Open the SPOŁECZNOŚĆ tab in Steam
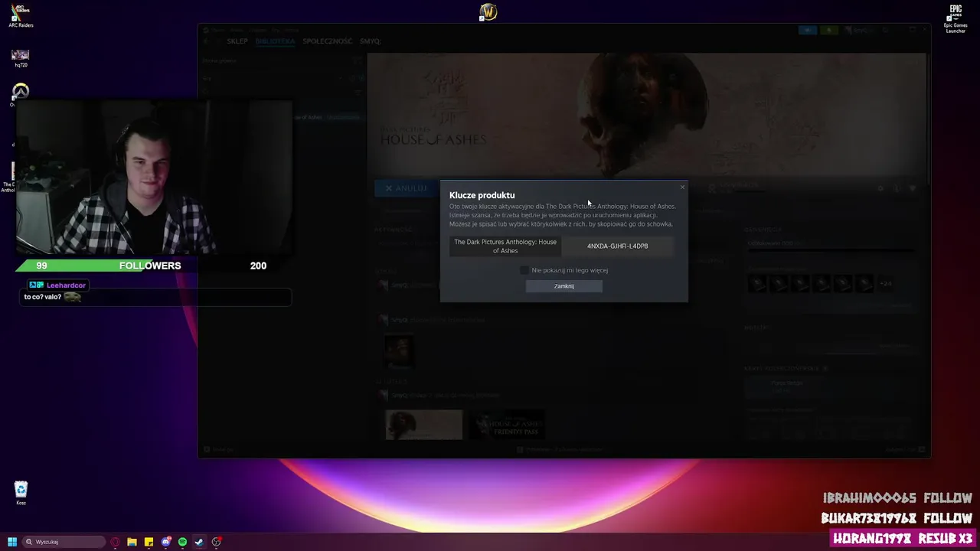 328,41
